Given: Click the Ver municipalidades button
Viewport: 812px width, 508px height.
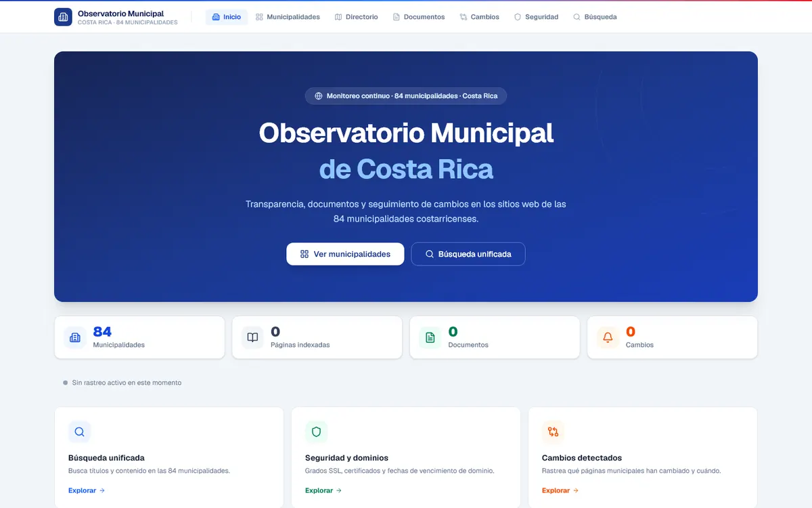Looking at the screenshot, I should [345, 254].
